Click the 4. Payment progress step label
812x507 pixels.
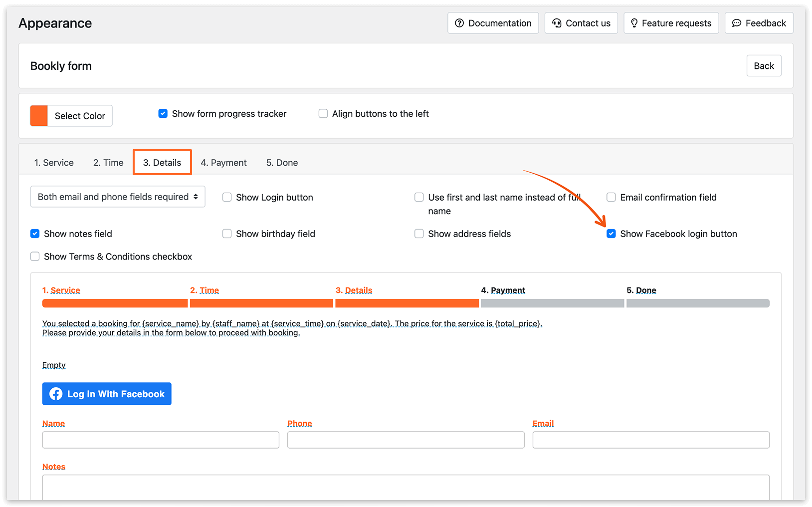(x=503, y=290)
